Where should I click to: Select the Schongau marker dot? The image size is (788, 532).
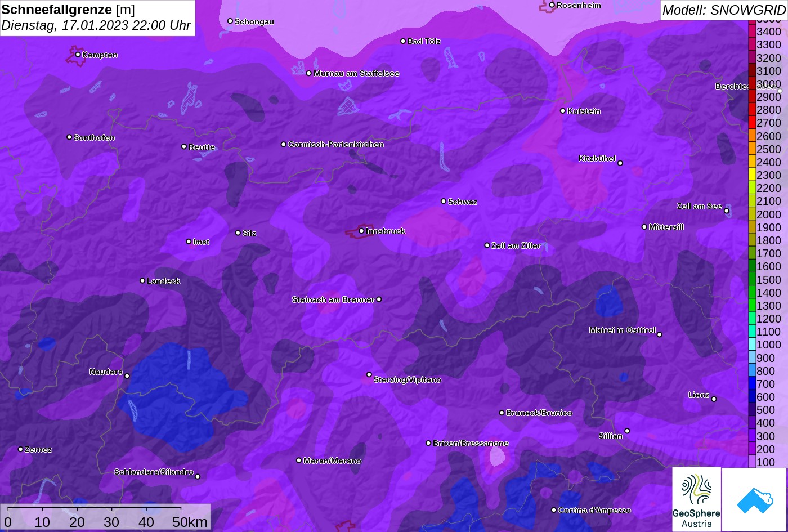click(x=230, y=21)
